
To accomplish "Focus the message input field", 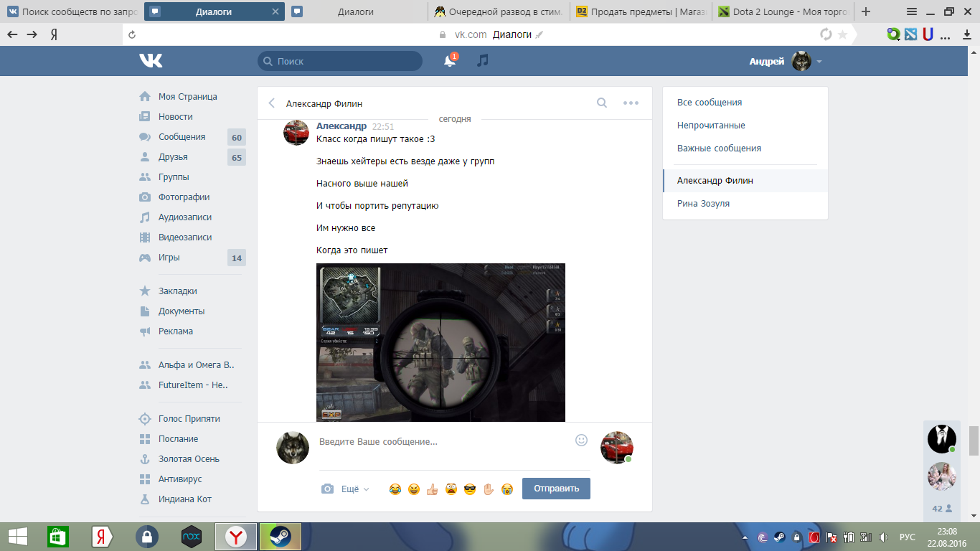I will [445, 441].
